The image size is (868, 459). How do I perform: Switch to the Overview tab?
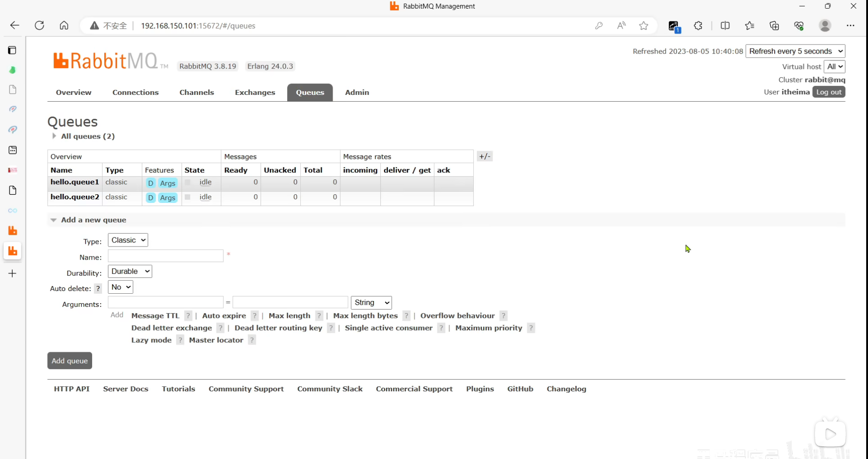point(74,92)
